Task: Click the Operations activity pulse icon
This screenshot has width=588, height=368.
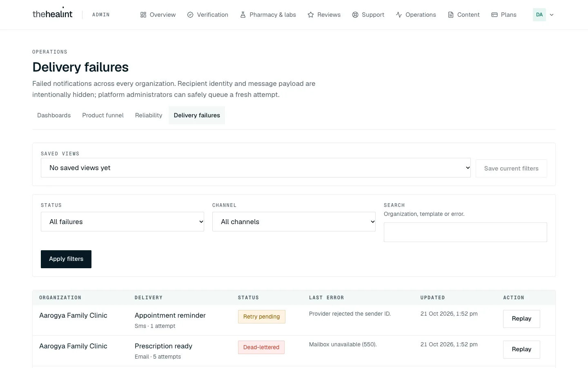Action: tap(399, 15)
